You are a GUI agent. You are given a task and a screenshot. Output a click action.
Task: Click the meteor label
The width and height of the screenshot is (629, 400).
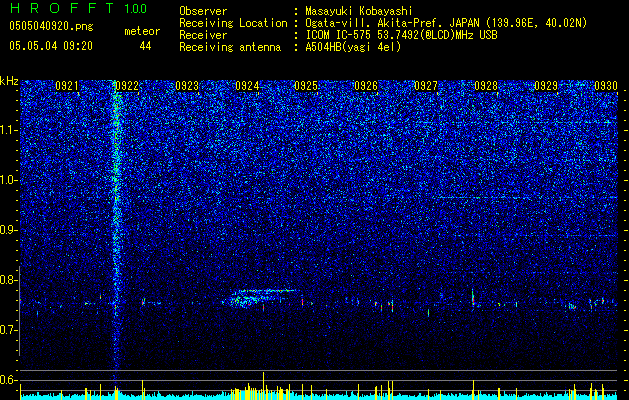pos(142,31)
